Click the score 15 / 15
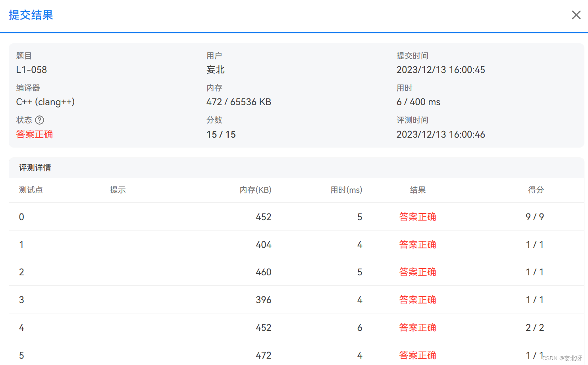The image size is (588, 365). click(221, 134)
